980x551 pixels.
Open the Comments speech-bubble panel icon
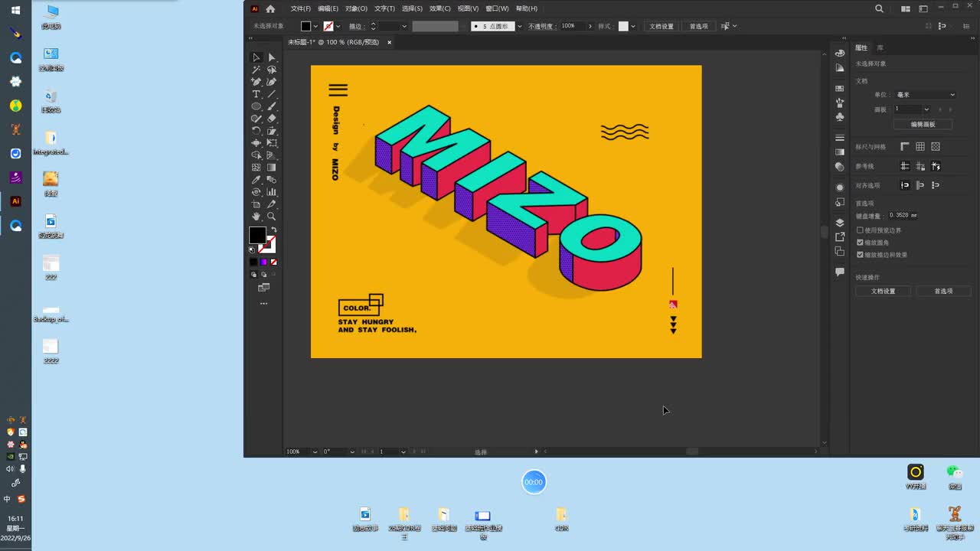tap(840, 272)
